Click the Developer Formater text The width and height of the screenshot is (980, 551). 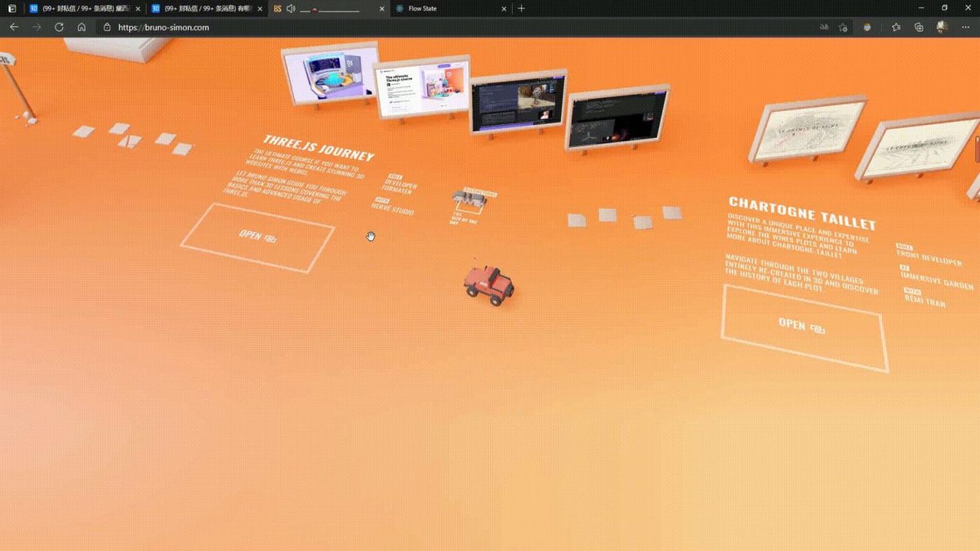click(x=400, y=186)
